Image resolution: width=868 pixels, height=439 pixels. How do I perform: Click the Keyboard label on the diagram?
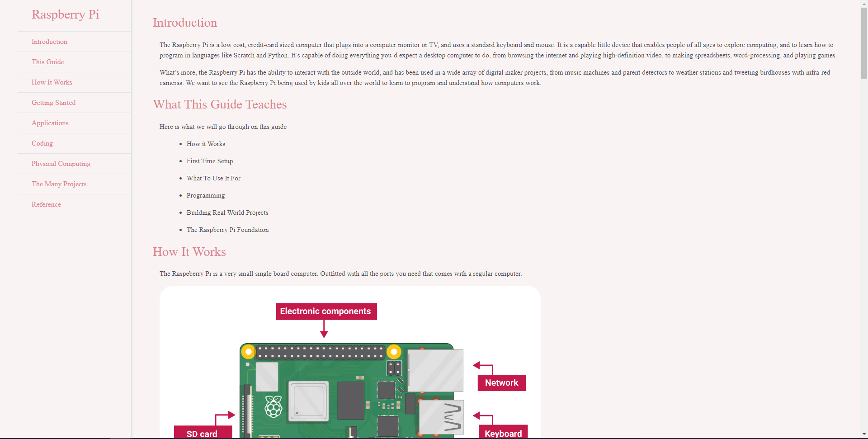click(503, 433)
